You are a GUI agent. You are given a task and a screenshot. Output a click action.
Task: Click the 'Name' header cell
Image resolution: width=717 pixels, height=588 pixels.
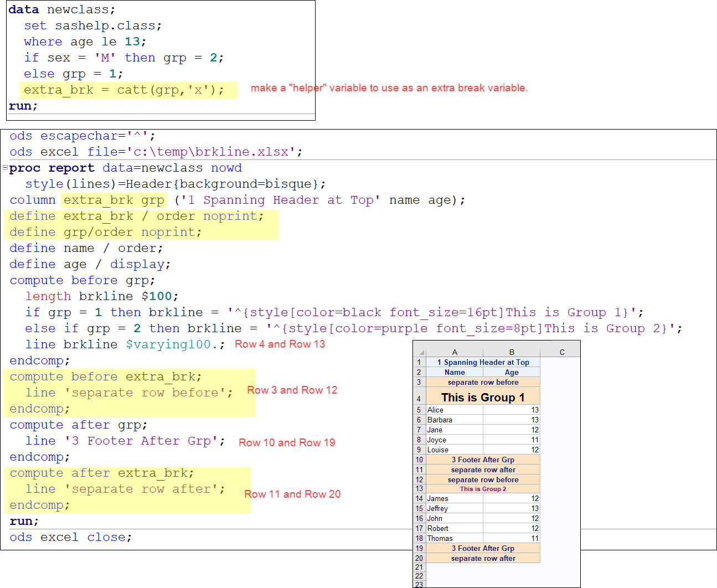(455, 372)
